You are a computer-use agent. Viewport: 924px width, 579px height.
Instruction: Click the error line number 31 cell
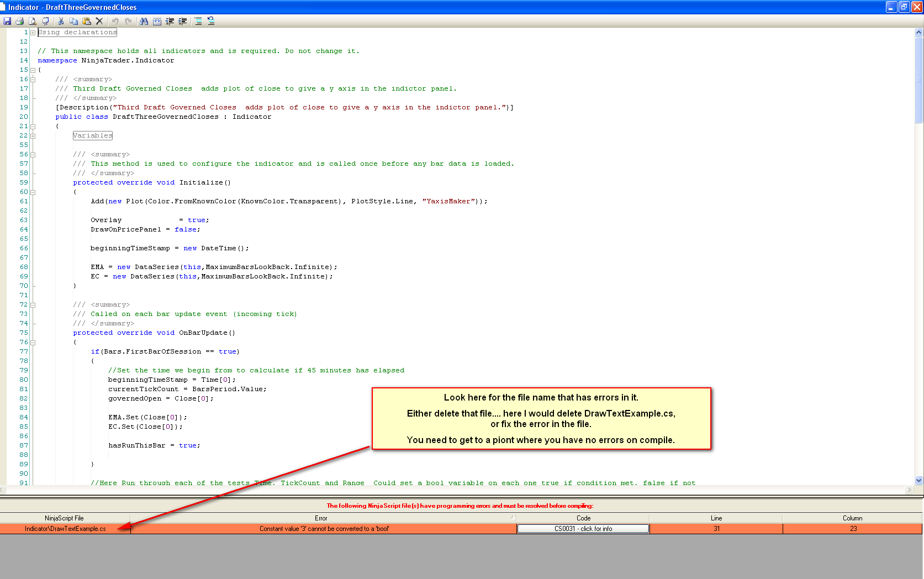[716, 529]
